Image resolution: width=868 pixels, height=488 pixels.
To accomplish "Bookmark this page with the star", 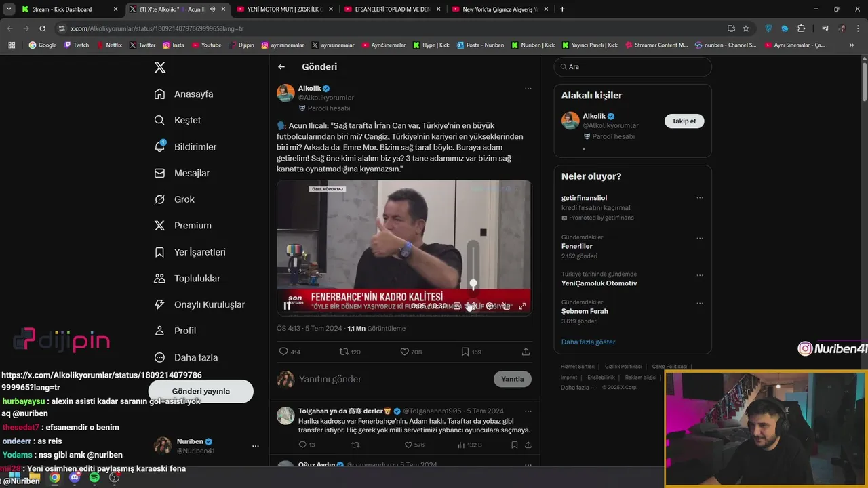I will 746,28.
